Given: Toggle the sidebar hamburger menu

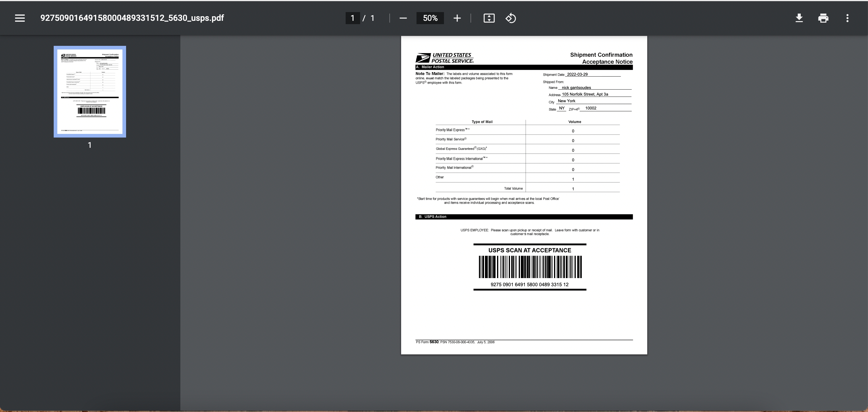Looking at the screenshot, I should point(20,18).
